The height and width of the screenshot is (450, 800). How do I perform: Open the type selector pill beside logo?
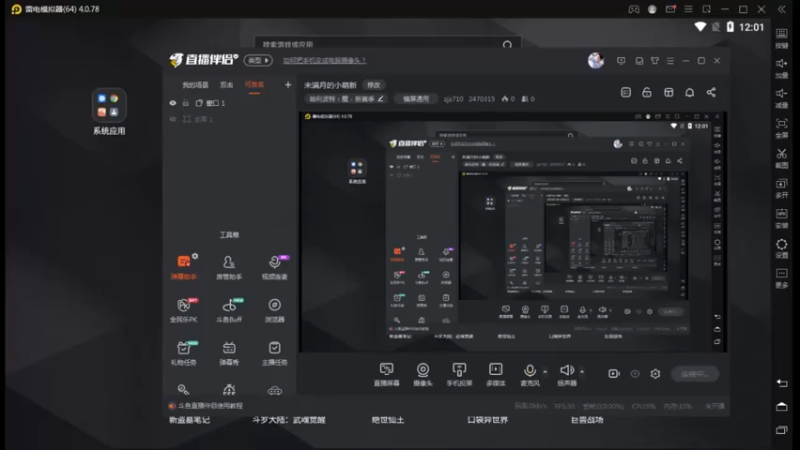pyautogui.click(x=258, y=60)
